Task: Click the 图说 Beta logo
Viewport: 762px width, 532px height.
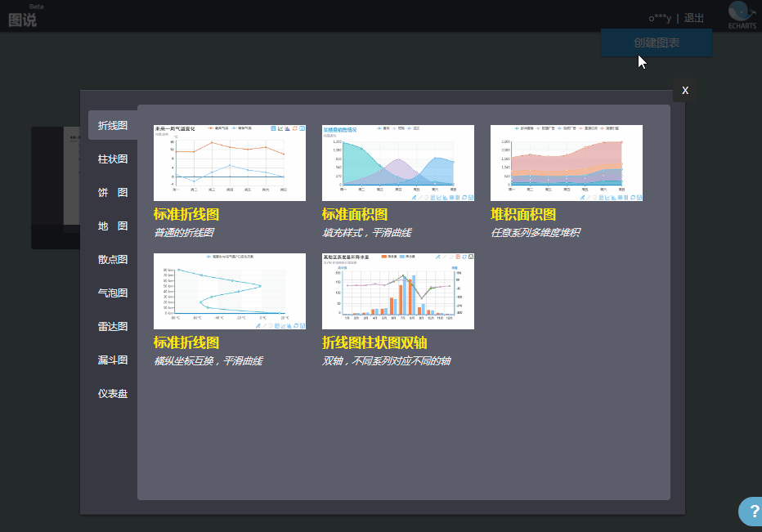Action: (x=25, y=16)
